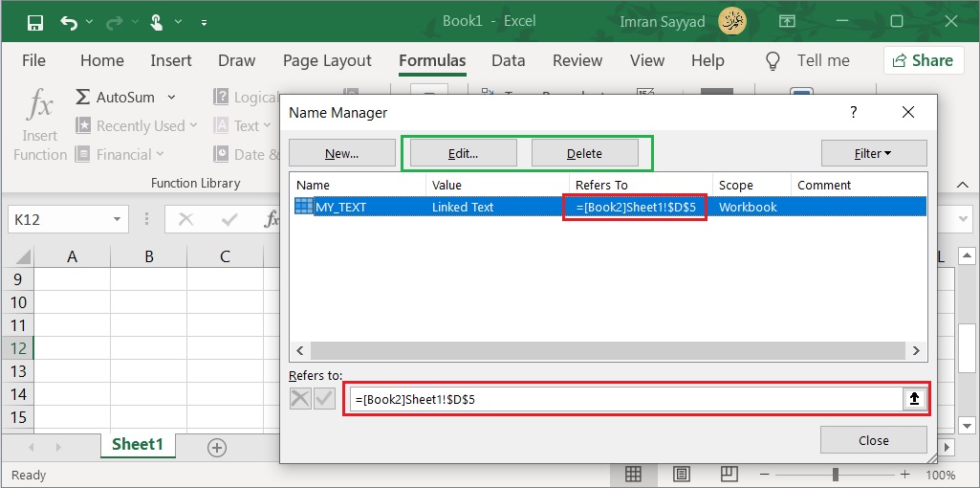
Task: Sort by the Refers To column header
Action: pos(641,186)
